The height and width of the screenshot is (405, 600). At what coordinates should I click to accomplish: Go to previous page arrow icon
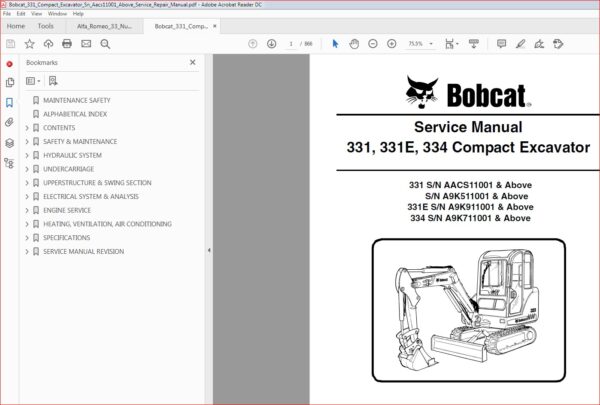253,44
